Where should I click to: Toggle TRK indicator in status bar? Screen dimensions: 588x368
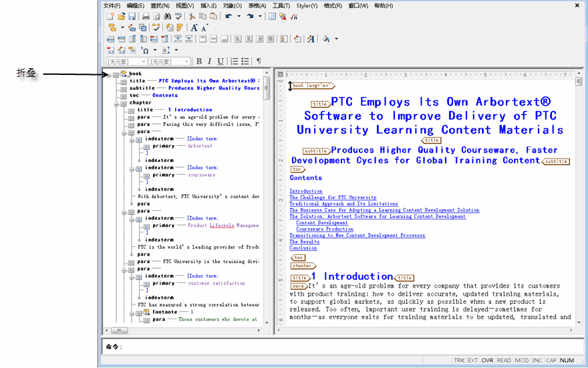coord(459,360)
